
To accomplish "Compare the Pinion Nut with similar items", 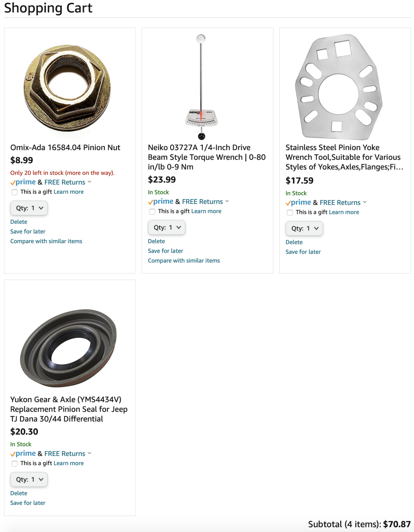I will (x=46, y=241).
